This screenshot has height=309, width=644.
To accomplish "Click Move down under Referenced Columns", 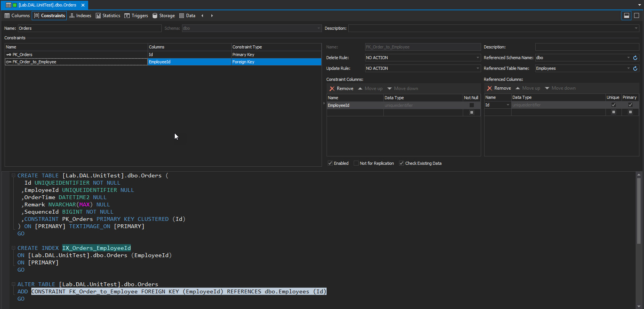I will 560,88.
